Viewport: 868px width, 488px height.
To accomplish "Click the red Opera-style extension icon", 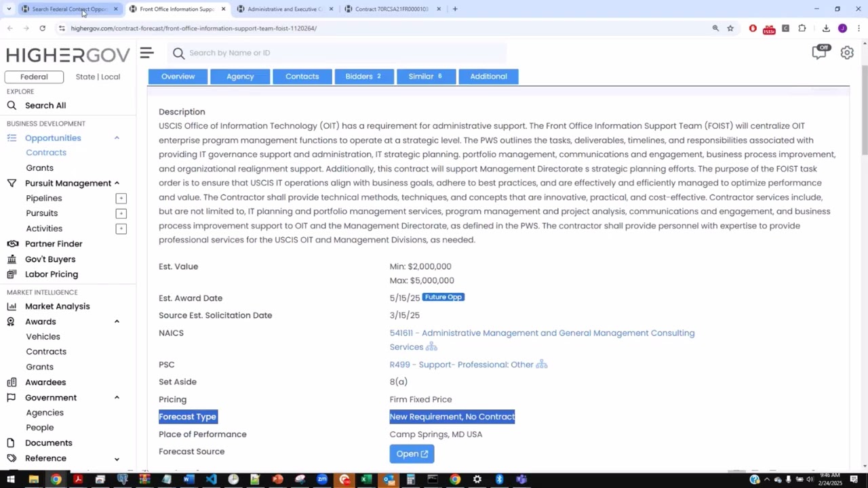I will pos(753,28).
